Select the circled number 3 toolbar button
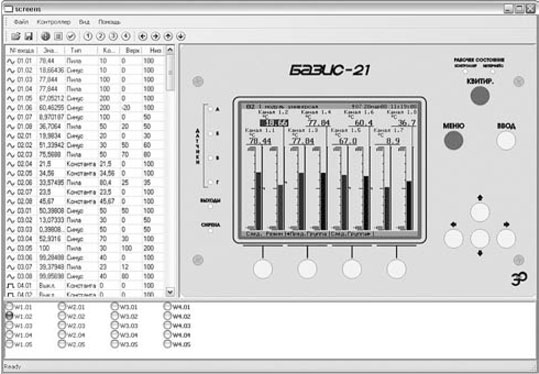539x374 pixels. pos(113,36)
